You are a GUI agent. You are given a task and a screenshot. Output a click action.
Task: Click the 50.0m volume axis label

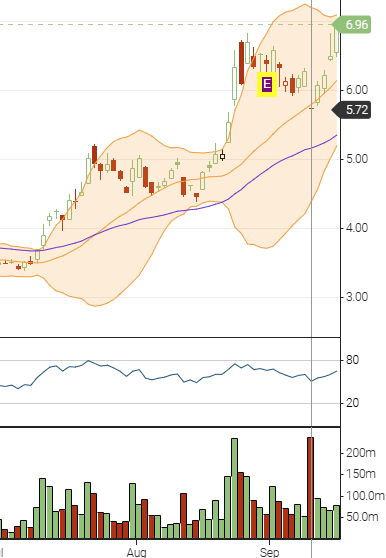(362, 517)
